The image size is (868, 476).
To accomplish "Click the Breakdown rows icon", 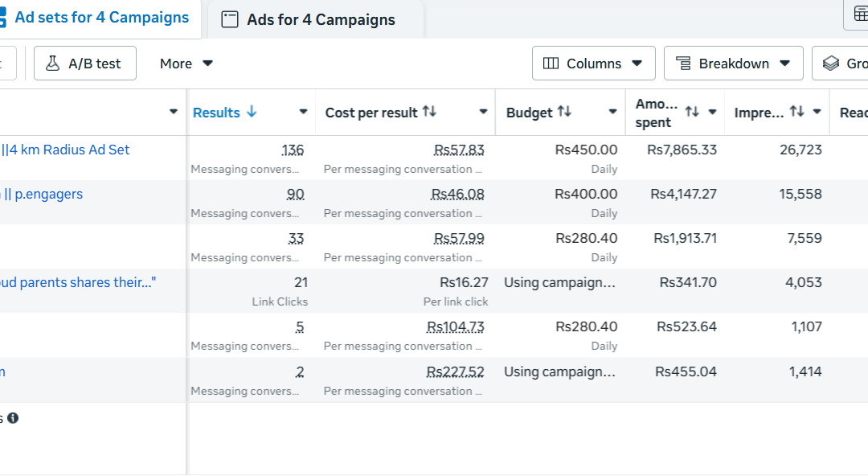I will point(684,64).
